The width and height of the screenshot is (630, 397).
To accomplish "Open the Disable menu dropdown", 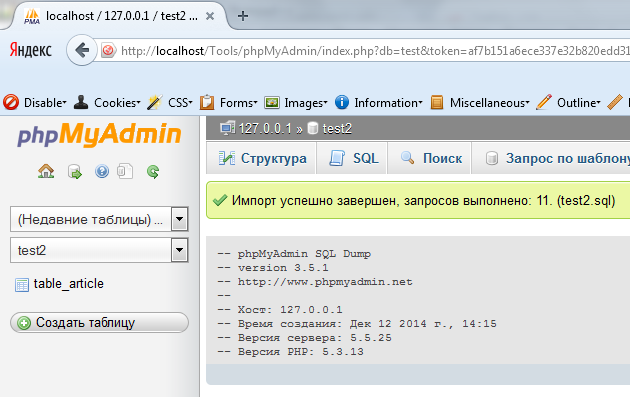I will pyautogui.click(x=45, y=103).
